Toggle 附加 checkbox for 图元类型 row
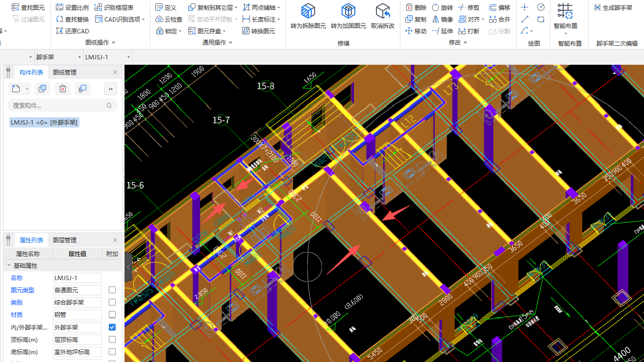 pos(112,290)
